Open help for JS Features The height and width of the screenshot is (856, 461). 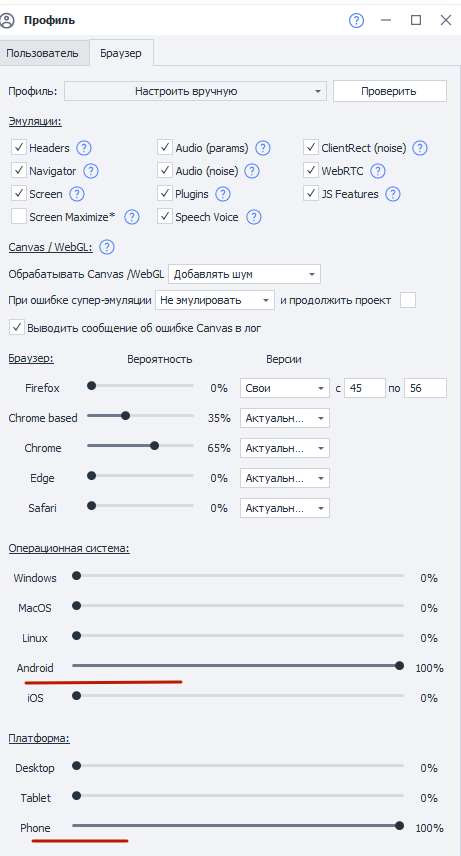coord(393,194)
